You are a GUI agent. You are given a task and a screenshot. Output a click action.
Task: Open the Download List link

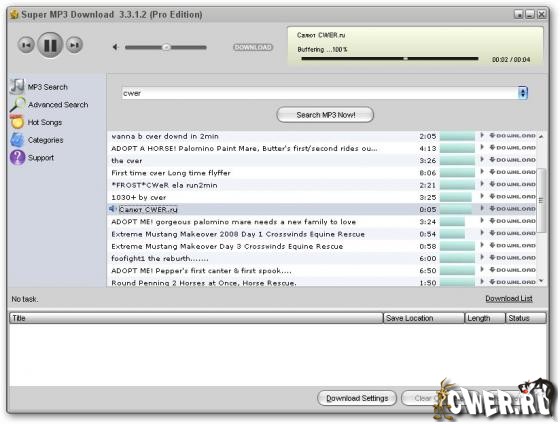pos(509,299)
